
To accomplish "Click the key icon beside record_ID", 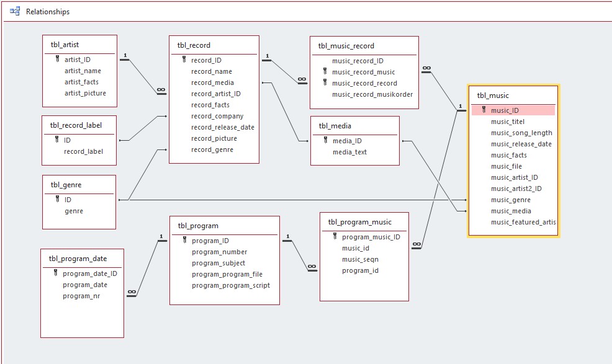I will pyautogui.click(x=184, y=60).
